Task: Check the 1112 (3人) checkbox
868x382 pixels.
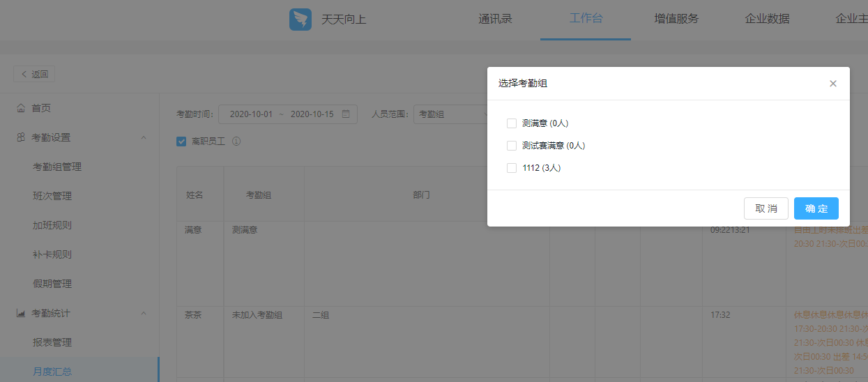Action: [512, 168]
